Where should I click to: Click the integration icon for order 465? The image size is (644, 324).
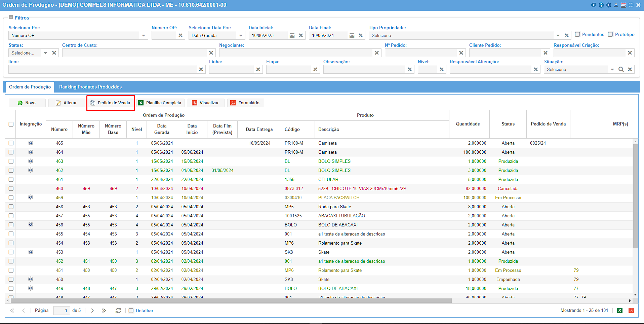pyautogui.click(x=31, y=143)
